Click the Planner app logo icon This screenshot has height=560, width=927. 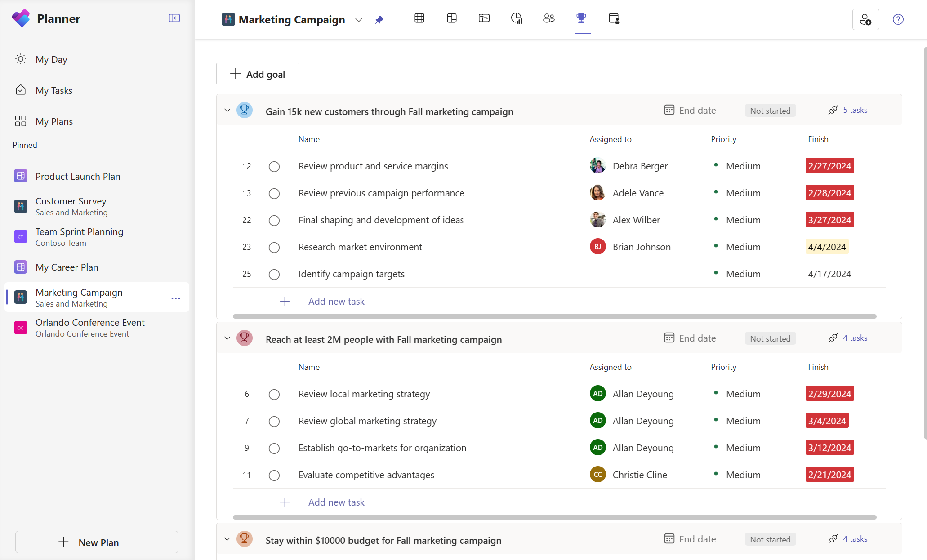point(21,18)
